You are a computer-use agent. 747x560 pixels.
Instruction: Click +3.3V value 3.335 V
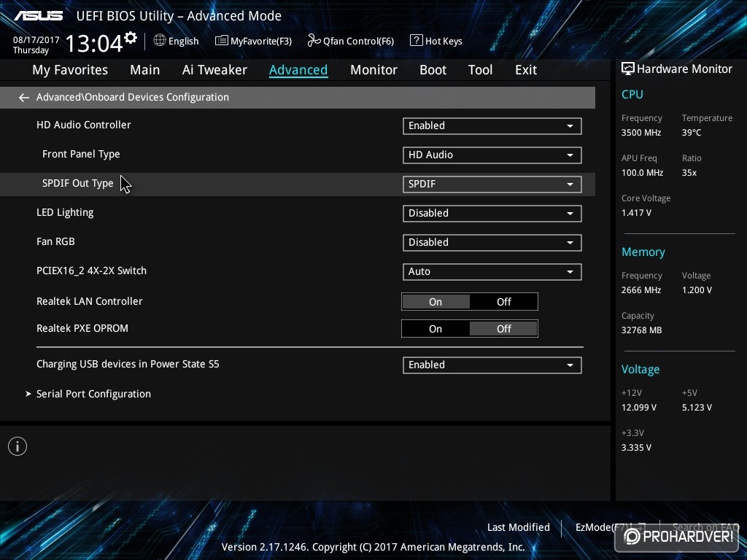click(x=636, y=447)
